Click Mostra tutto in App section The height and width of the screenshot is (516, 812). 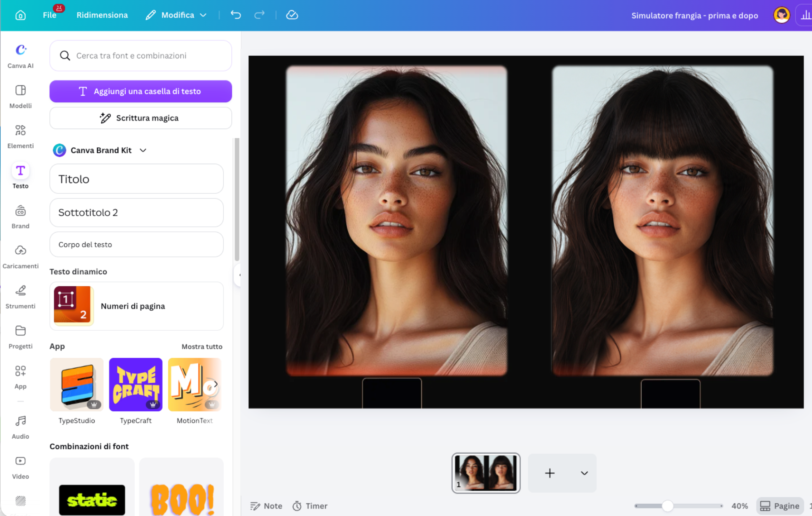pyautogui.click(x=202, y=347)
